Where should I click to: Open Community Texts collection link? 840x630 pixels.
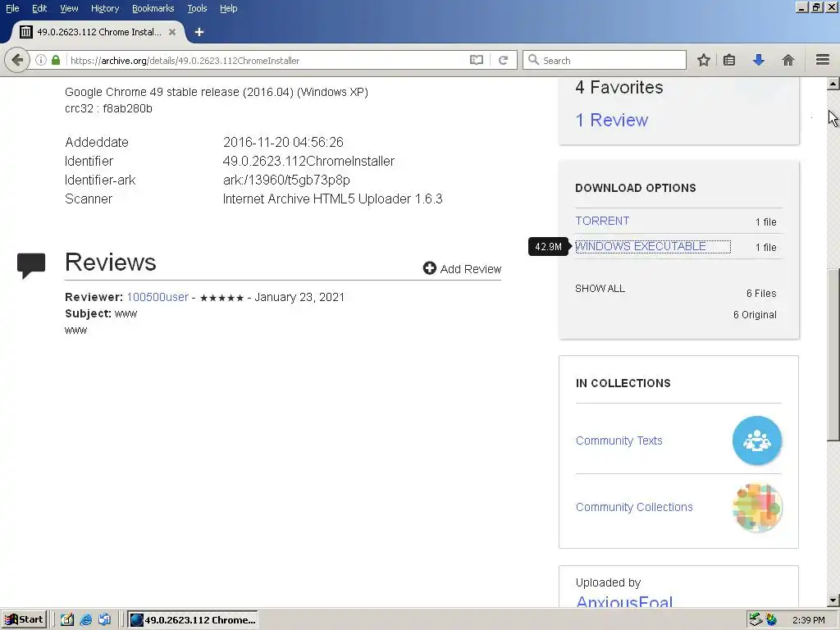point(619,441)
